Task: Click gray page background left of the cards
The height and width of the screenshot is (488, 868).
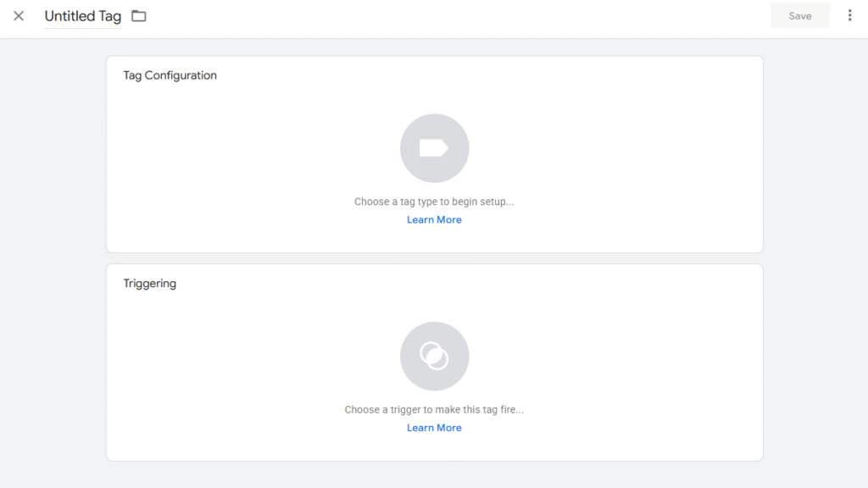Action: [51, 254]
